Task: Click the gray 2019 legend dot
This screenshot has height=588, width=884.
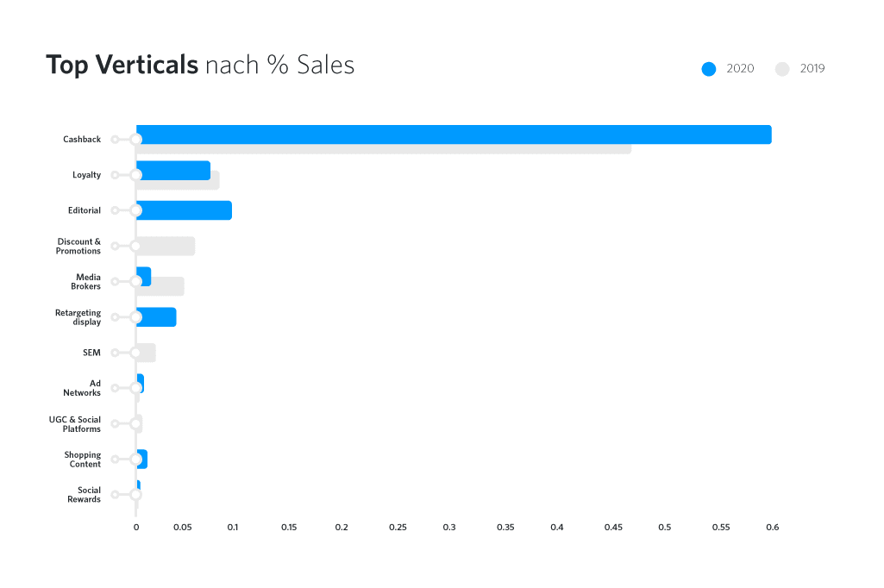Action: (782, 69)
